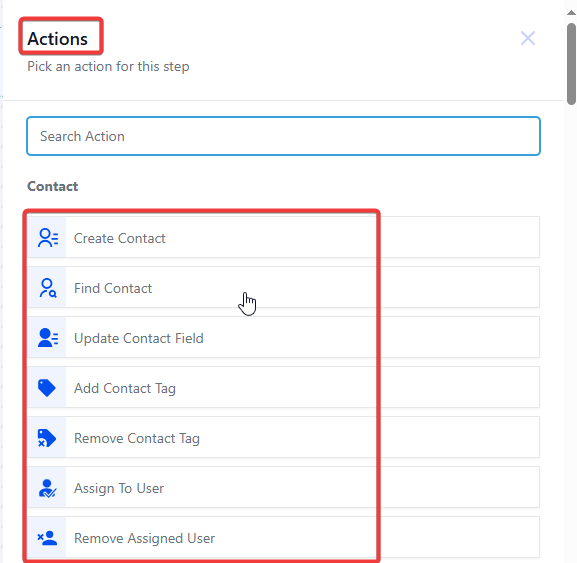Viewport: 577px width, 563px height.
Task: Click the Remove Assigned User icon
Action: point(47,538)
